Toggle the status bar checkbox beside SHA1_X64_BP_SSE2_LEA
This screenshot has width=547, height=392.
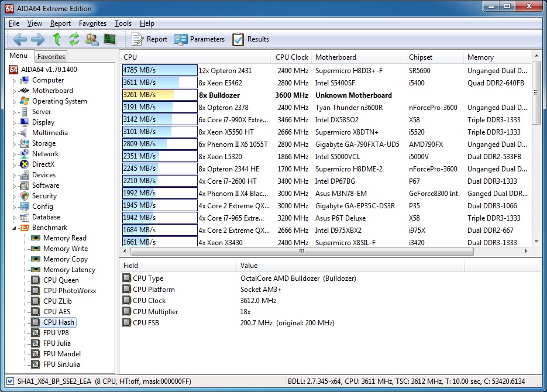tap(10, 381)
